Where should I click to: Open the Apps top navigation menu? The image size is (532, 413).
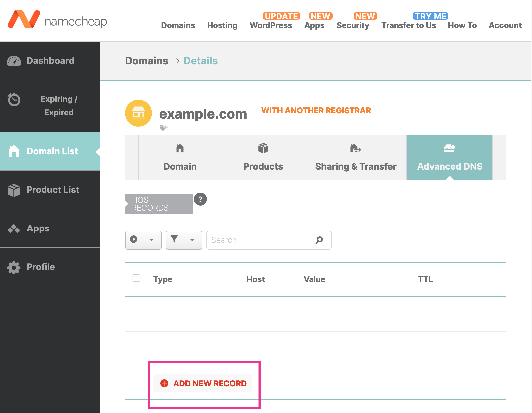pyautogui.click(x=314, y=25)
